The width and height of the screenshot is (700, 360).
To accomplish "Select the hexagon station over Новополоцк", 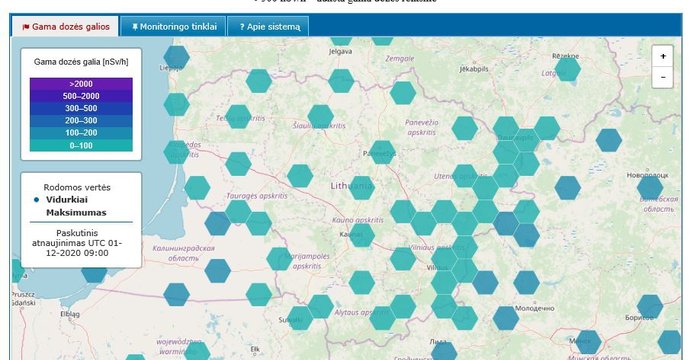I will click(x=650, y=188).
